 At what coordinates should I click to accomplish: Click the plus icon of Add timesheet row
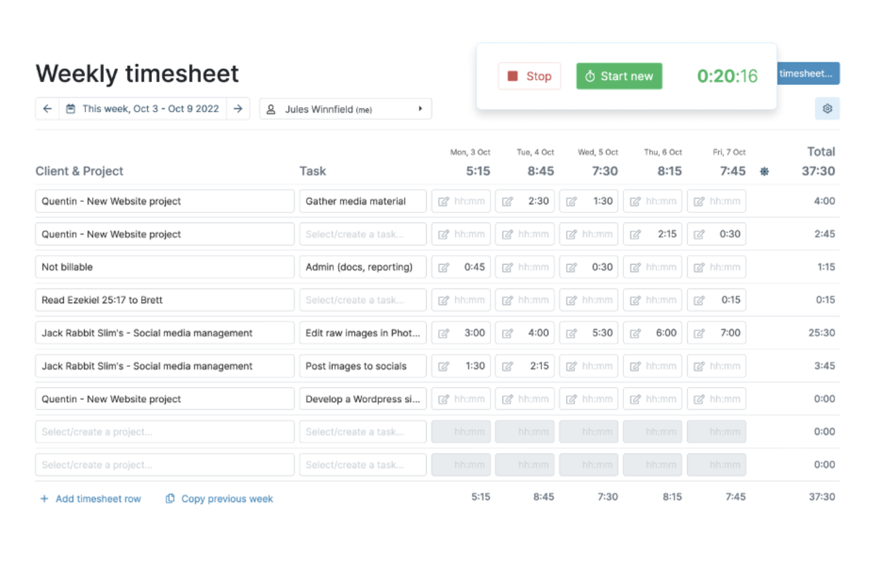coord(44,499)
